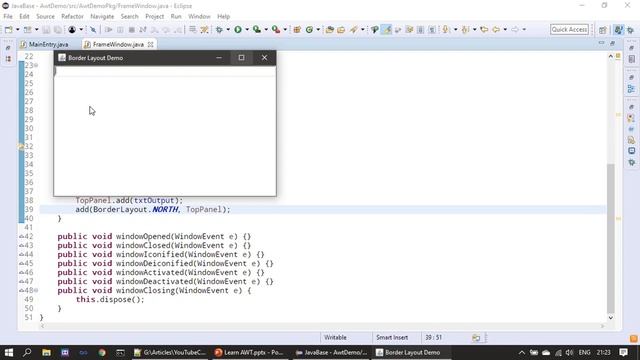Maximize the editor area

click(613, 43)
